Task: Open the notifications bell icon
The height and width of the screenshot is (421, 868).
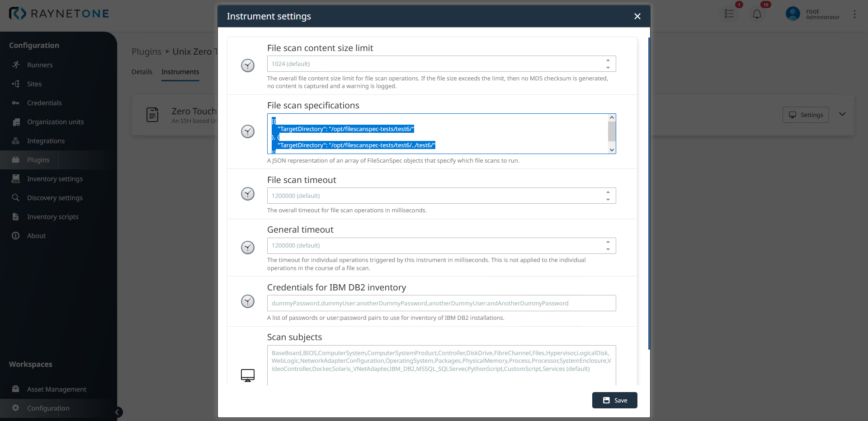Action: 757,14
